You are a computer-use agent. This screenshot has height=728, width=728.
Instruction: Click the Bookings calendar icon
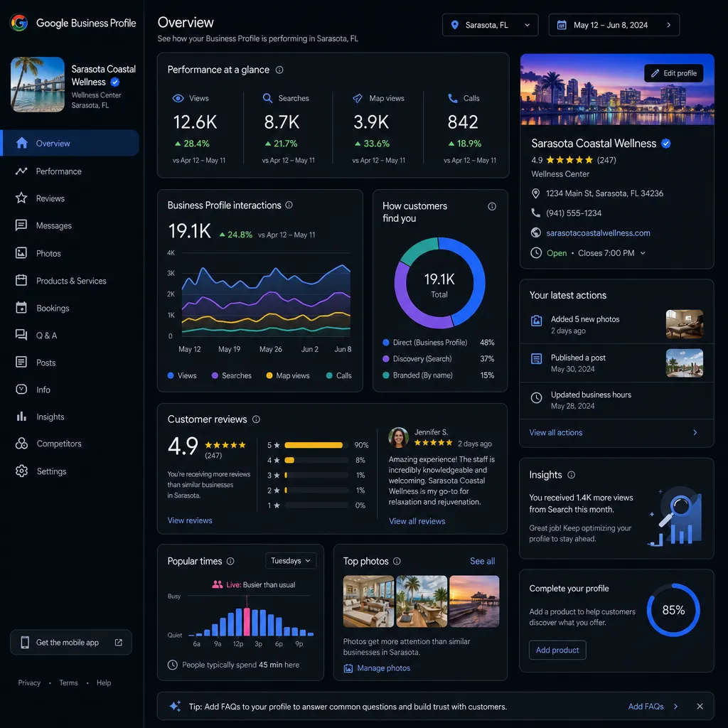[x=21, y=308]
